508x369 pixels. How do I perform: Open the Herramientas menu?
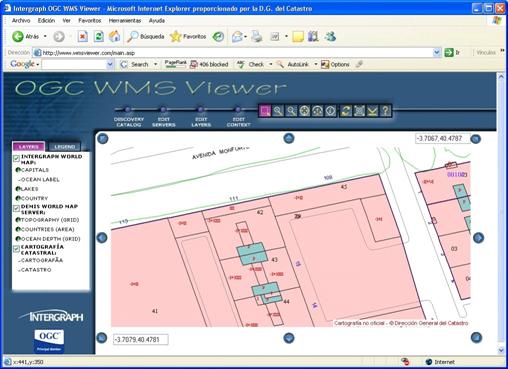(x=125, y=21)
